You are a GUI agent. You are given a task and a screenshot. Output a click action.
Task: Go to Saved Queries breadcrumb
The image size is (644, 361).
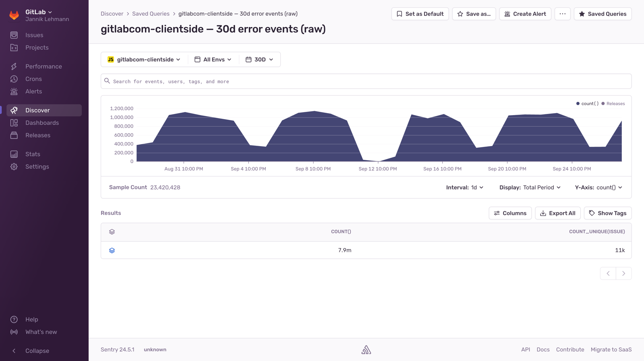point(151,14)
